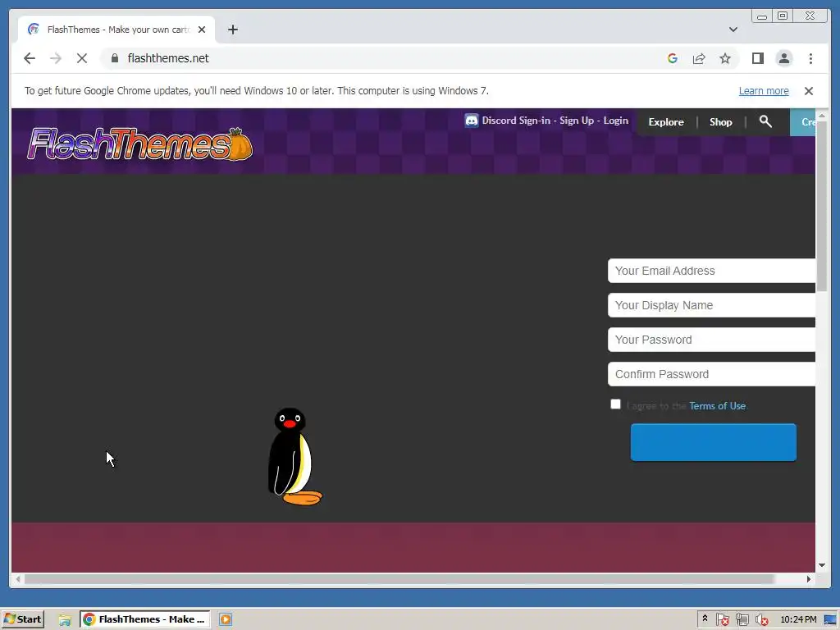
Task: Stop loading the page
Action: (x=82, y=58)
